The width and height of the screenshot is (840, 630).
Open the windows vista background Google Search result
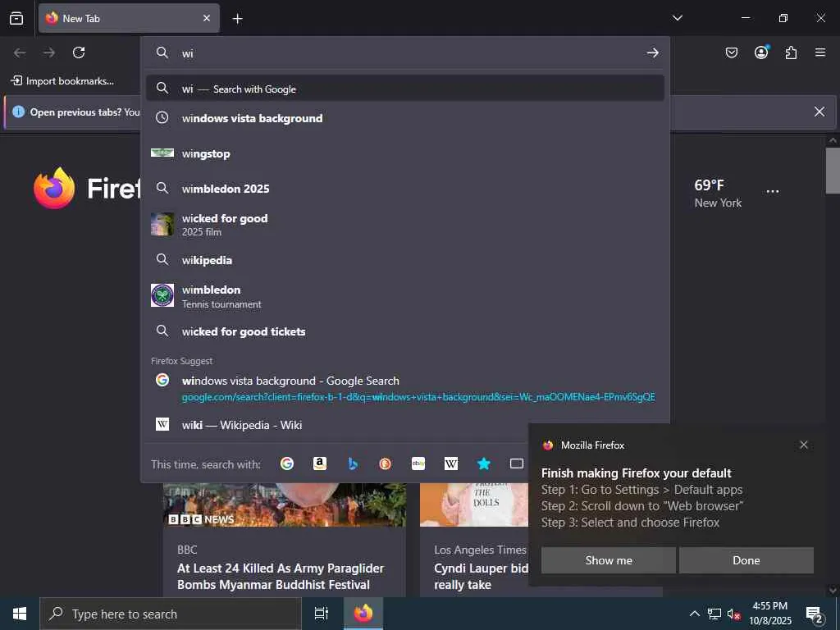pyautogui.click(x=405, y=388)
